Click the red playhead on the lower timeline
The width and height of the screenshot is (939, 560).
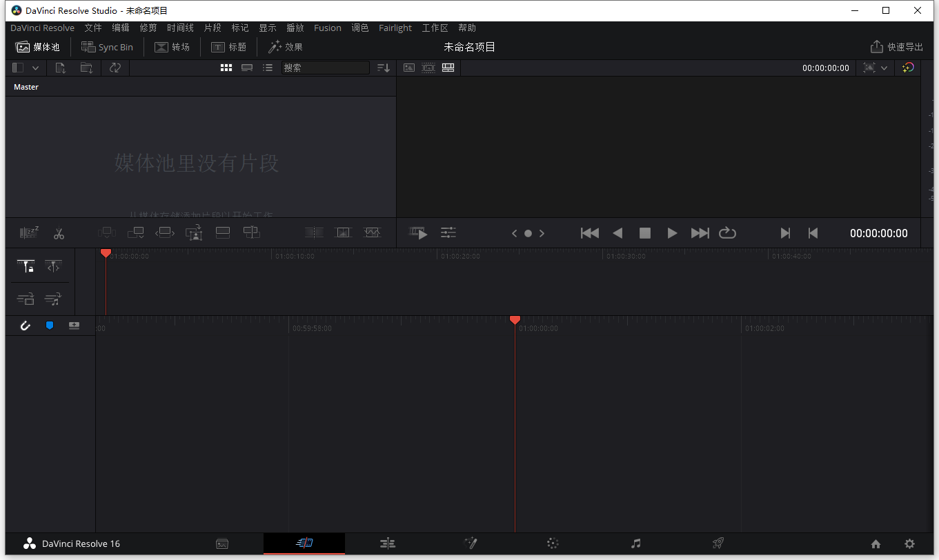coord(515,320)
